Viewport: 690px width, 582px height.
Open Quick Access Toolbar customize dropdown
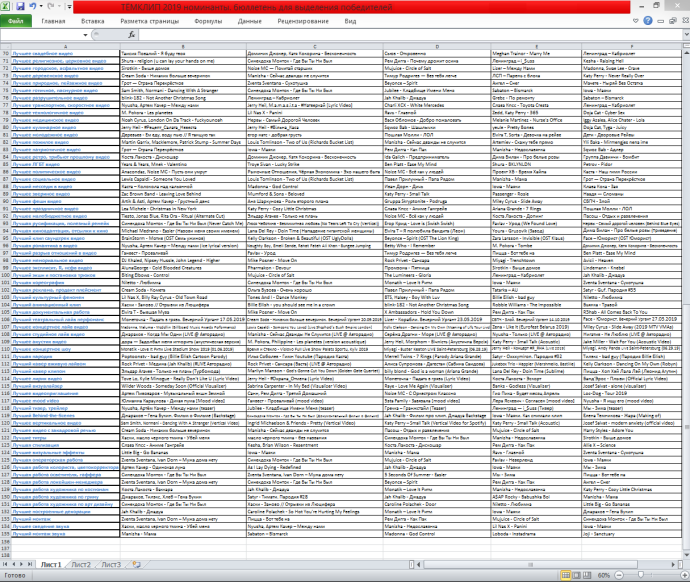(x=67, y=6)
